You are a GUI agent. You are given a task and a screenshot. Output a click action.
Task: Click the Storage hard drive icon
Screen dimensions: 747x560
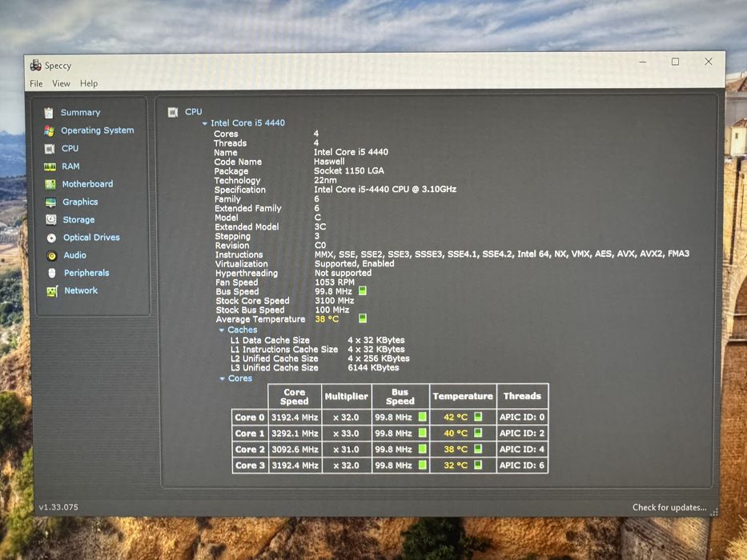[x=51, y=219]
